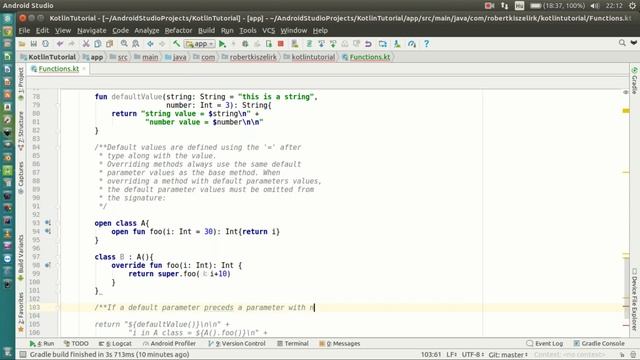Open the TODO tool window
This screenshot has width=640, height=360.
(76, 344)
